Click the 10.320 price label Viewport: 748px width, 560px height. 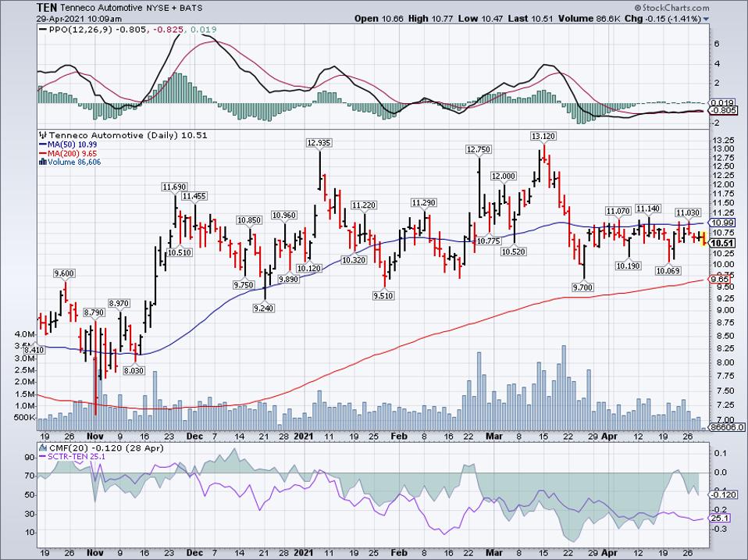(x=354, y=260)
